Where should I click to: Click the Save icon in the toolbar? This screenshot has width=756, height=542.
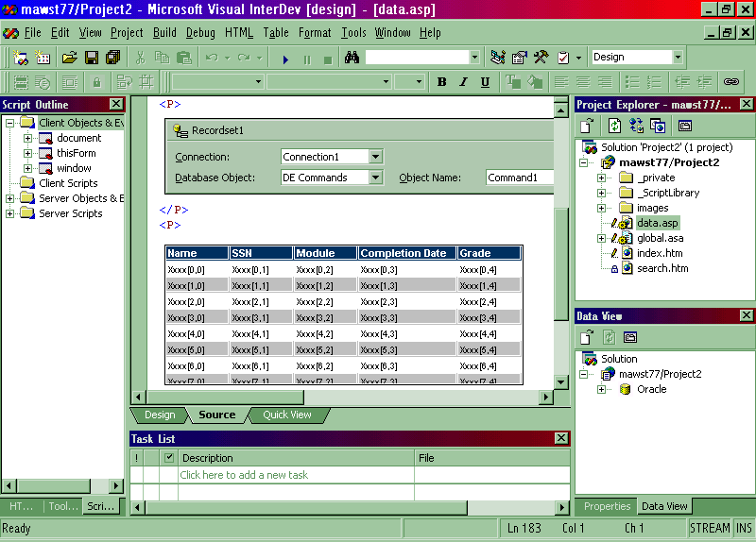point(91,58)
